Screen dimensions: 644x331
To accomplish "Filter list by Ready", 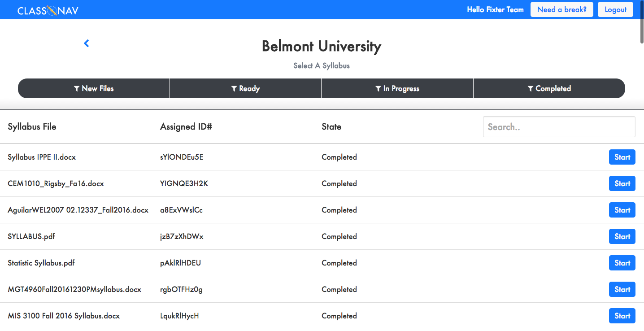I will pyautogui.click(x=245, y=88).
